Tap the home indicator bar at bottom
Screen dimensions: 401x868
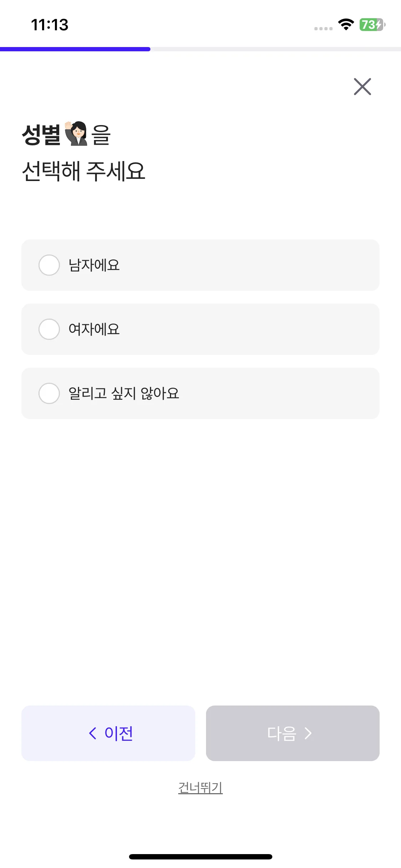pyautogui.click(x=200, y=857)
